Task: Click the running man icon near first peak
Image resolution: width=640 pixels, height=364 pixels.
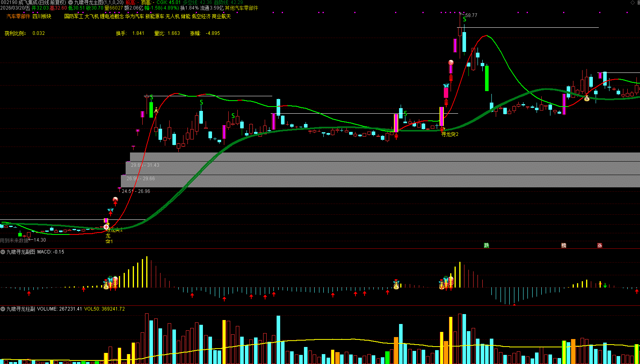Action: point(156,110)
